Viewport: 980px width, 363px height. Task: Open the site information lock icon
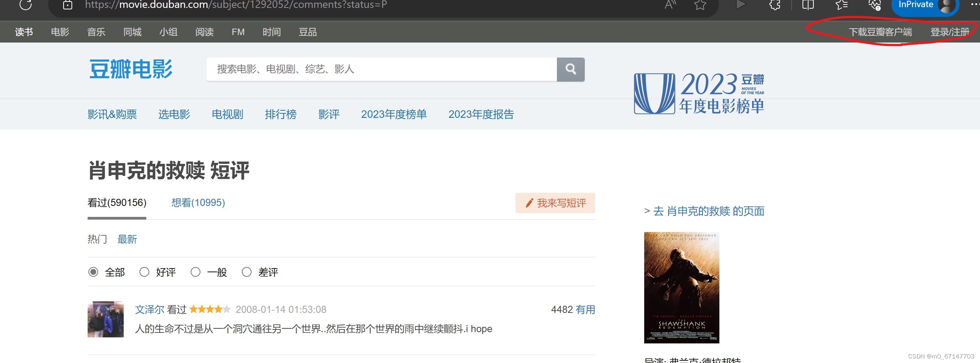[68, 5]
